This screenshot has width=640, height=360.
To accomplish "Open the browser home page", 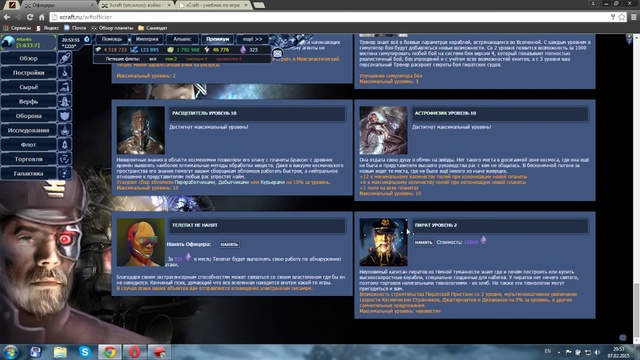I will click(41, 17).
